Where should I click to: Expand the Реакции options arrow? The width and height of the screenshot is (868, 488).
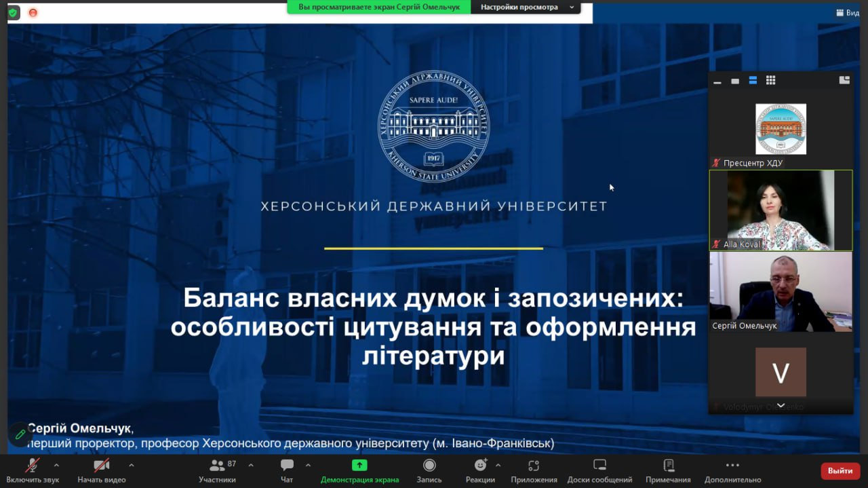[498, 466]
